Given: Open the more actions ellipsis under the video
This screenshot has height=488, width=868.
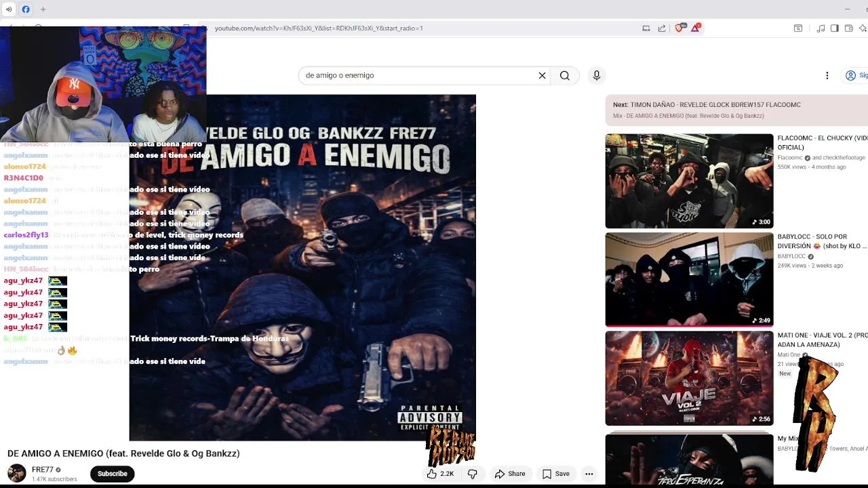Looking at the screenshot, I should (x=589, y=474).
